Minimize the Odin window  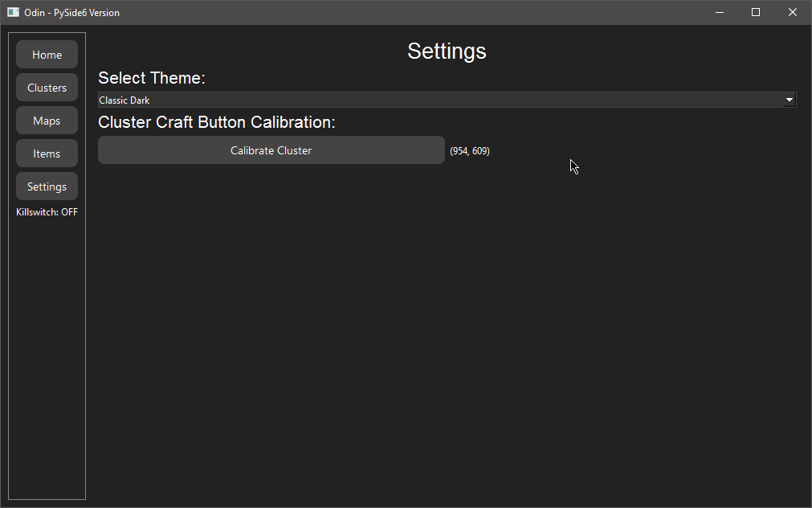[x=719, y=12]
